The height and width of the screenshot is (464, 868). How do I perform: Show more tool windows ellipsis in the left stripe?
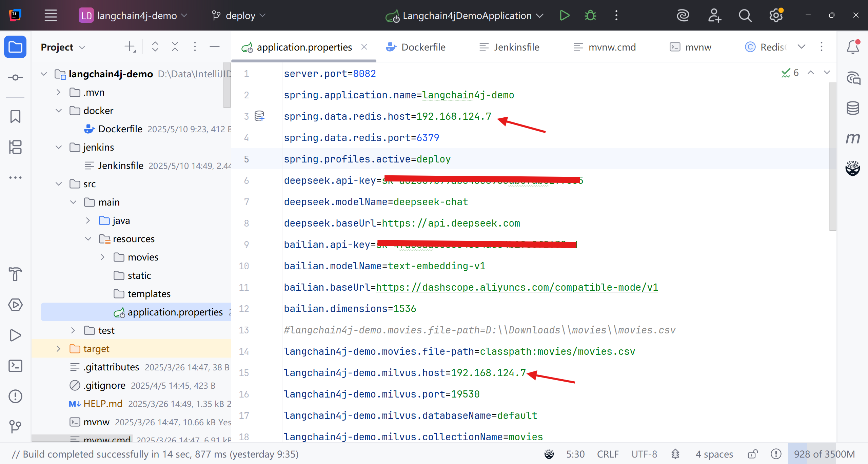15,177
